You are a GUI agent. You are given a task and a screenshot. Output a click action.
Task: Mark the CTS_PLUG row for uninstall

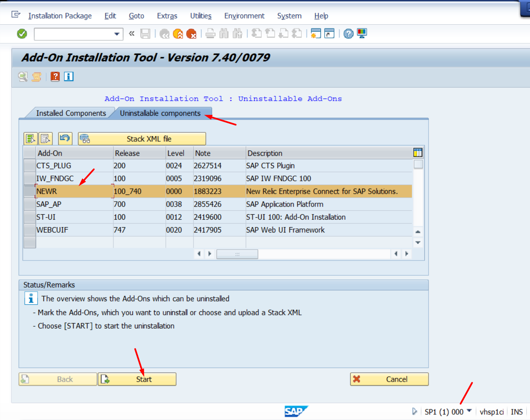click(29, 165)
